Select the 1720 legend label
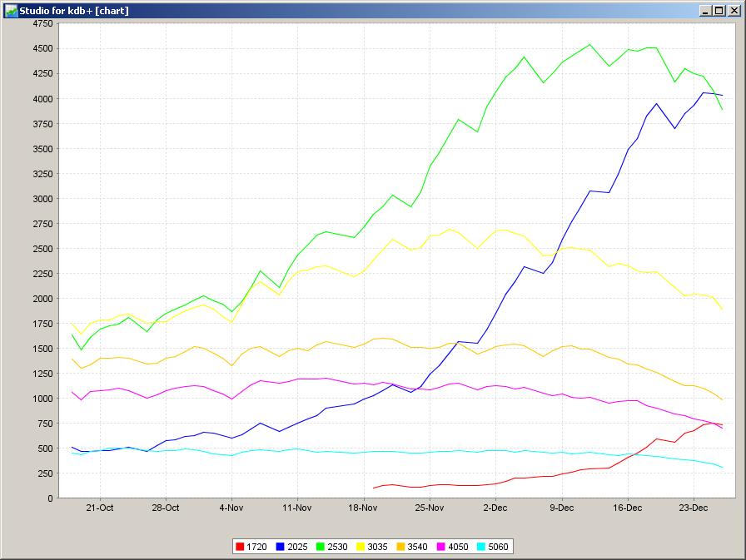 pos(256,547)
